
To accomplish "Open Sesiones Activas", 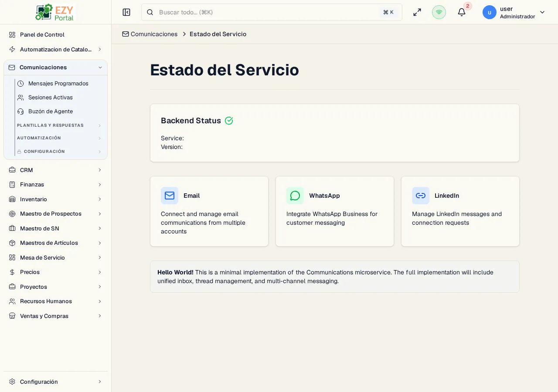I will pyautogui.click(x=60, y=98).
